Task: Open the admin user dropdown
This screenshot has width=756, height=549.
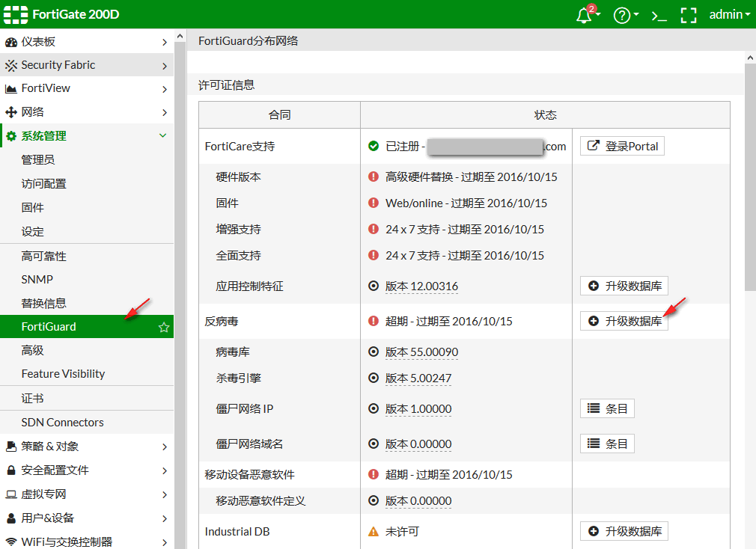Action: coord(730,14)
